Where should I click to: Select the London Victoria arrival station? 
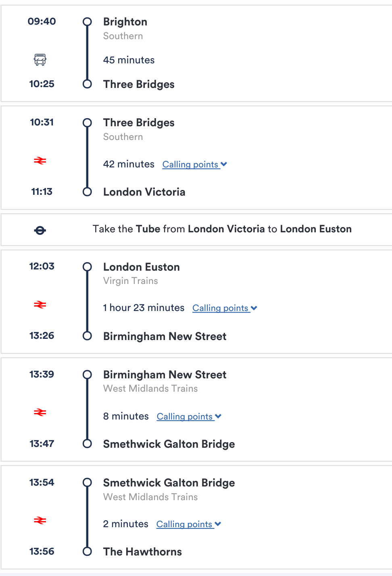(144, 192)
